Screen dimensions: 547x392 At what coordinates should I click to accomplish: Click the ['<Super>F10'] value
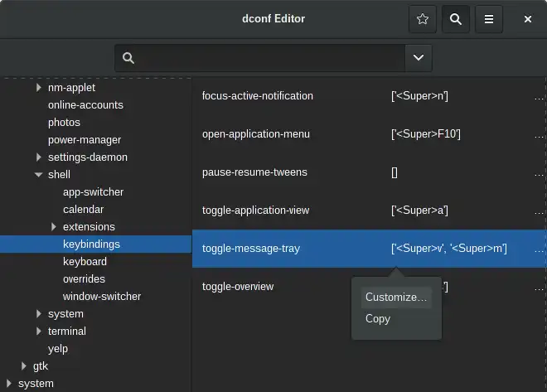coord(426,134)
